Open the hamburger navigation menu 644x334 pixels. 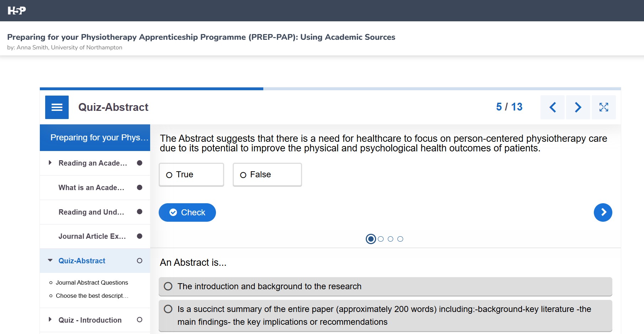pyautogui.click(x=56, y=107)
